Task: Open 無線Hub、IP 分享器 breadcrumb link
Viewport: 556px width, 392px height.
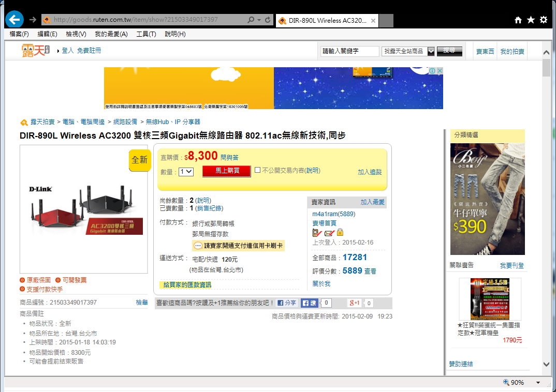Action: click(173, 122)
